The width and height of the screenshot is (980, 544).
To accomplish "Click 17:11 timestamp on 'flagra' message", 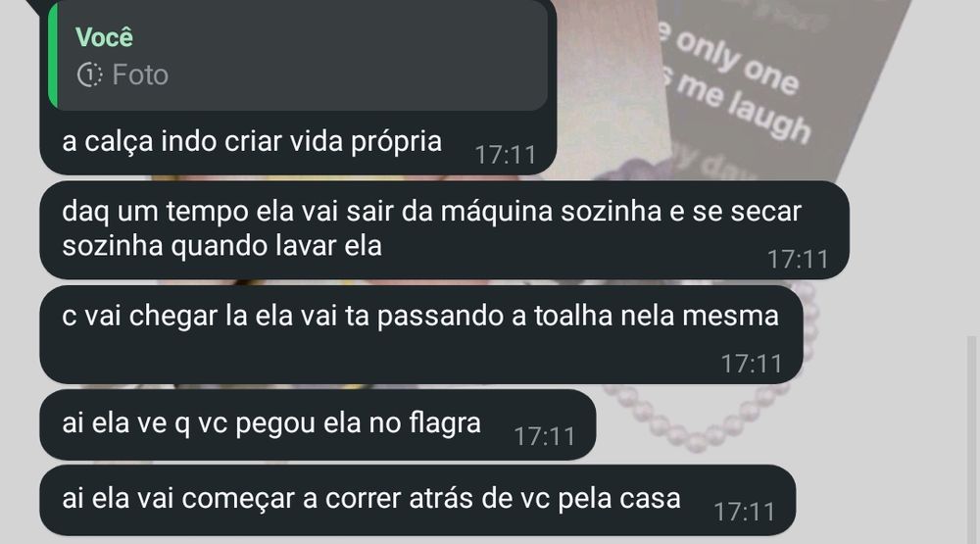I will 544,436.
